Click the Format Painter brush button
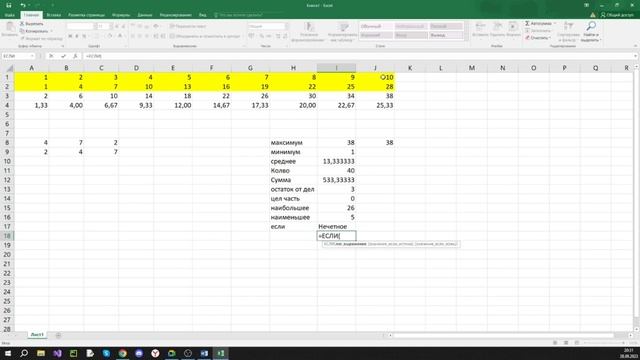Image resolution: width=640 pixels, height=360 pixels. coord(41,38)
